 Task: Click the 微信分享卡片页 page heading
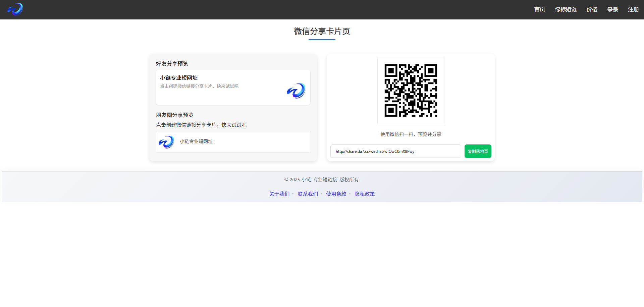[x=322, y=32]
